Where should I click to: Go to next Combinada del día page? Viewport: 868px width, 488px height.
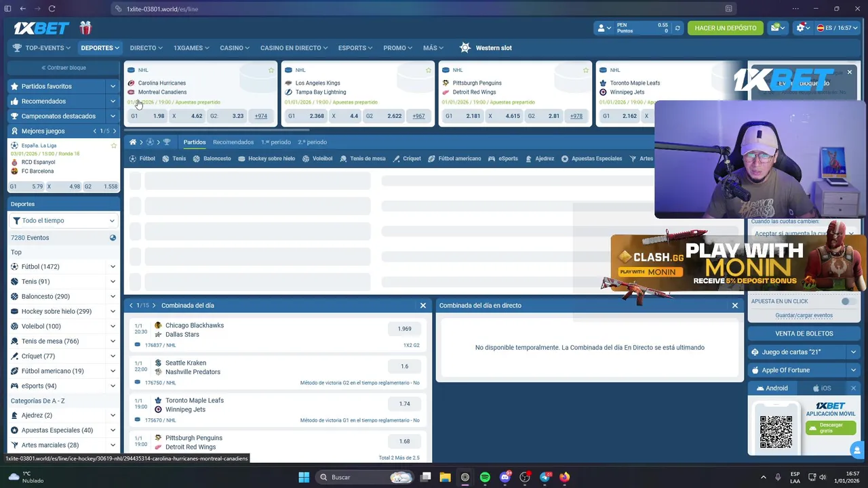coord(154,306)
